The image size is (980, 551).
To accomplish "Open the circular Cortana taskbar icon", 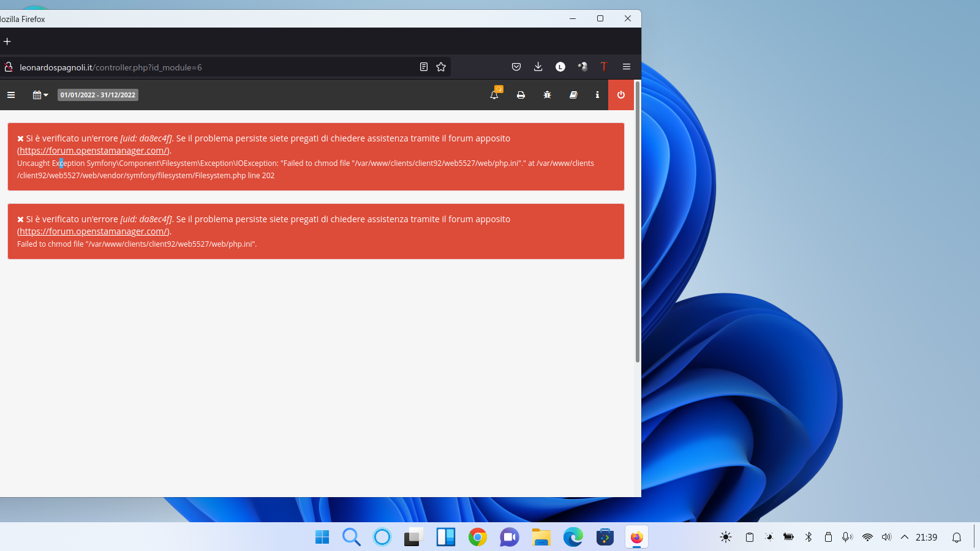I will tap(382, 537).
